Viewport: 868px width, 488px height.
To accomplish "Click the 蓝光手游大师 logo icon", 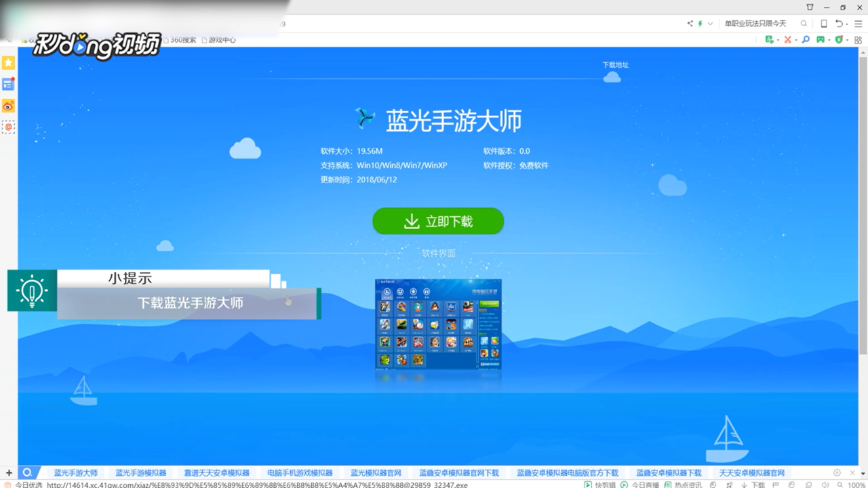I will (x=366, y=119).
